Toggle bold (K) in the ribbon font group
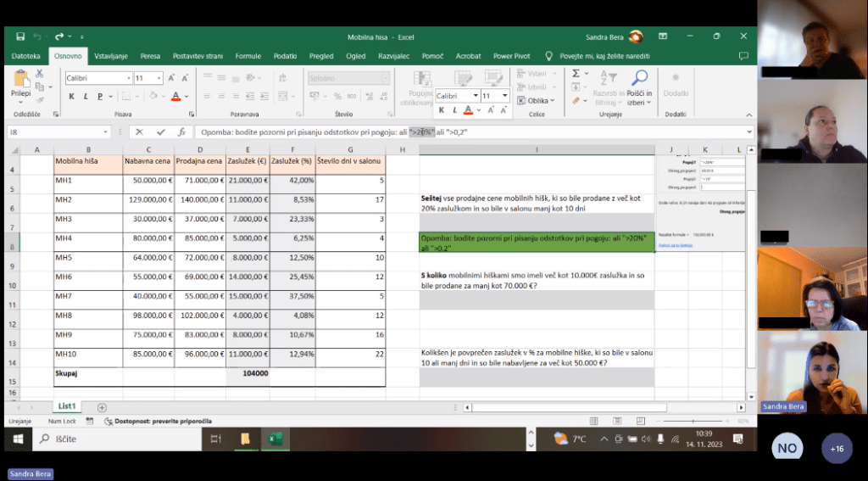This screenshot has width=868, height=481. 72,97
